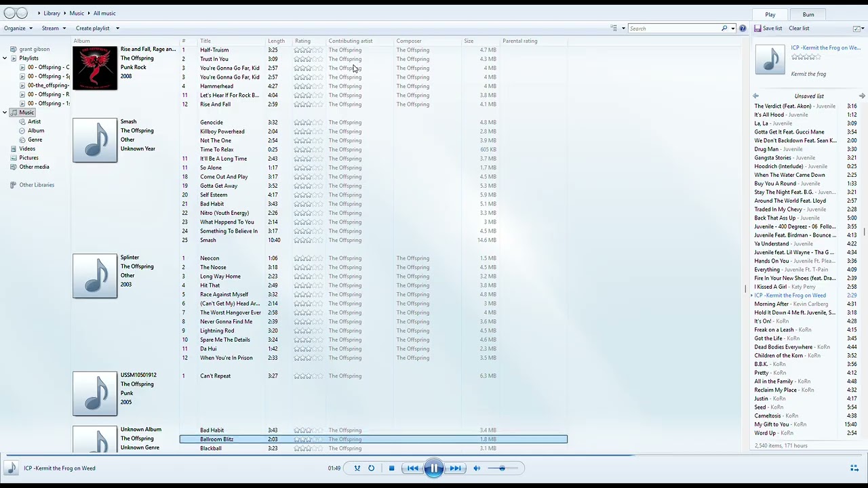Image resolution: width=868 pixels, height=488 pixels.
Task: Open the Genre view in the Music tree
Action: (x=35, y=140)
